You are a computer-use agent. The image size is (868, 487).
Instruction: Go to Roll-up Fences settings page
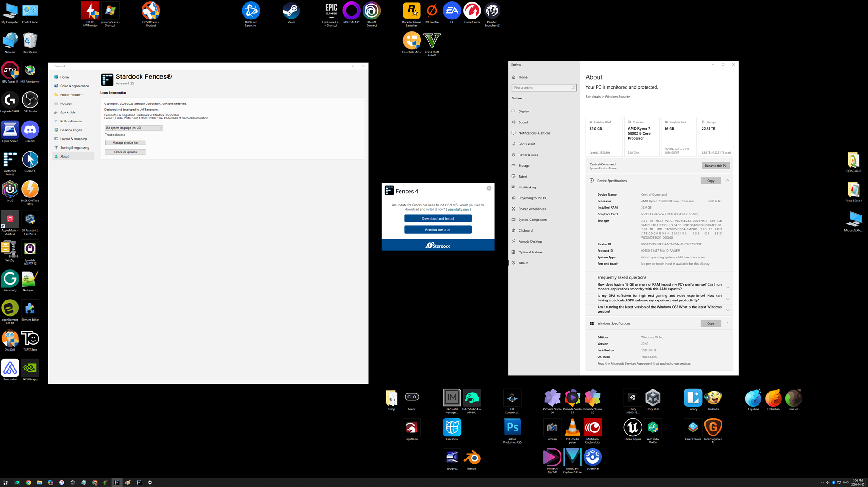[x=71, y=121]
